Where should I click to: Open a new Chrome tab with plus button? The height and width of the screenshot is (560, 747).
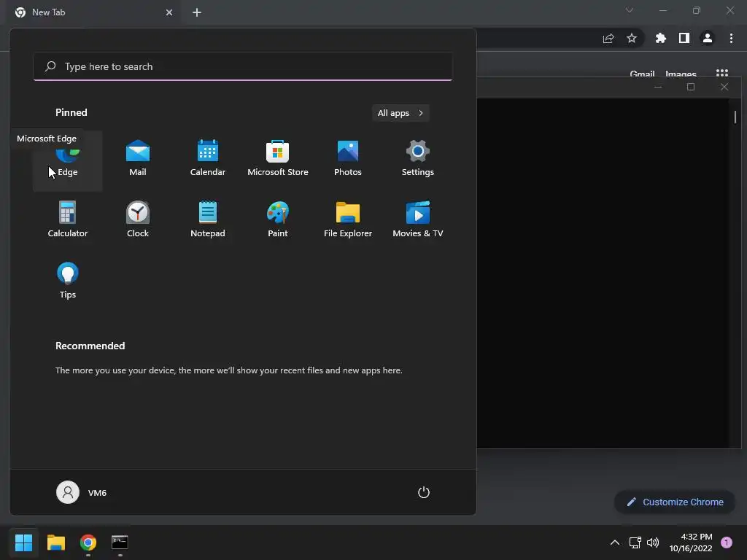point(197,12)
